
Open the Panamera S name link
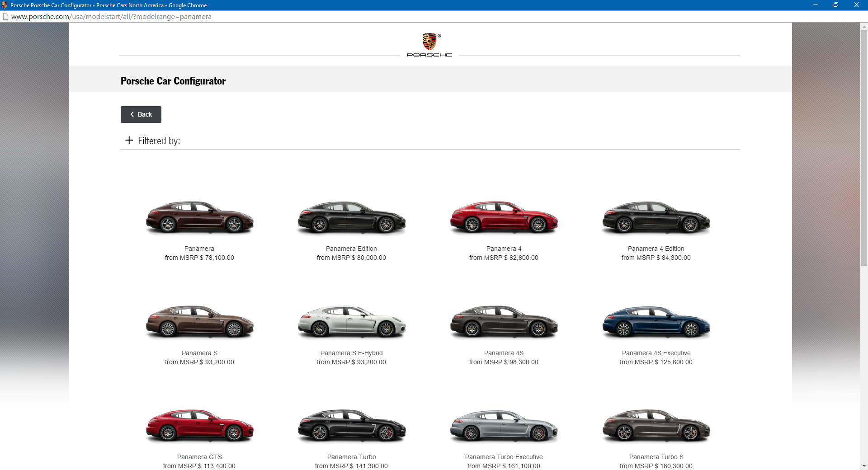pyautogui.click(x=199, y=353)
